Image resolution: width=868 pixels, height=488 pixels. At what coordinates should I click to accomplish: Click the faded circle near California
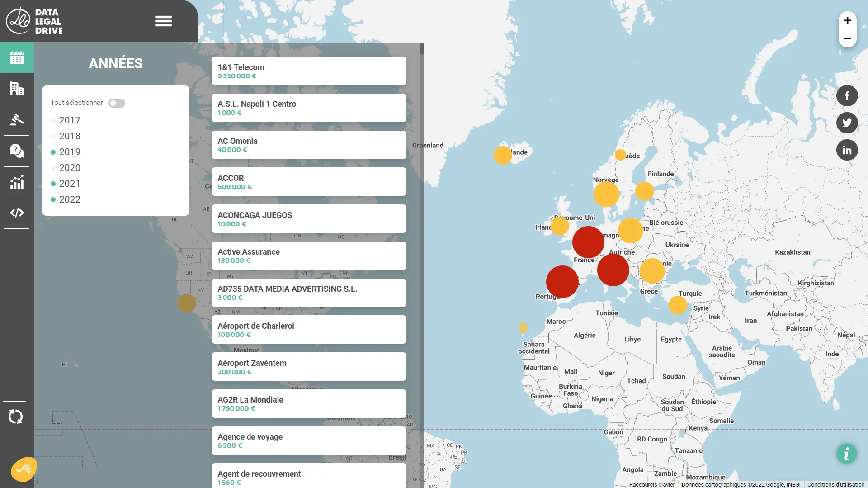coord(187,303)
